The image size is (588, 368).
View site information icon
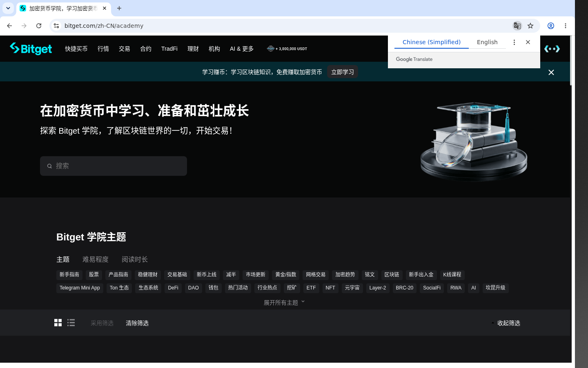(56, 26)
